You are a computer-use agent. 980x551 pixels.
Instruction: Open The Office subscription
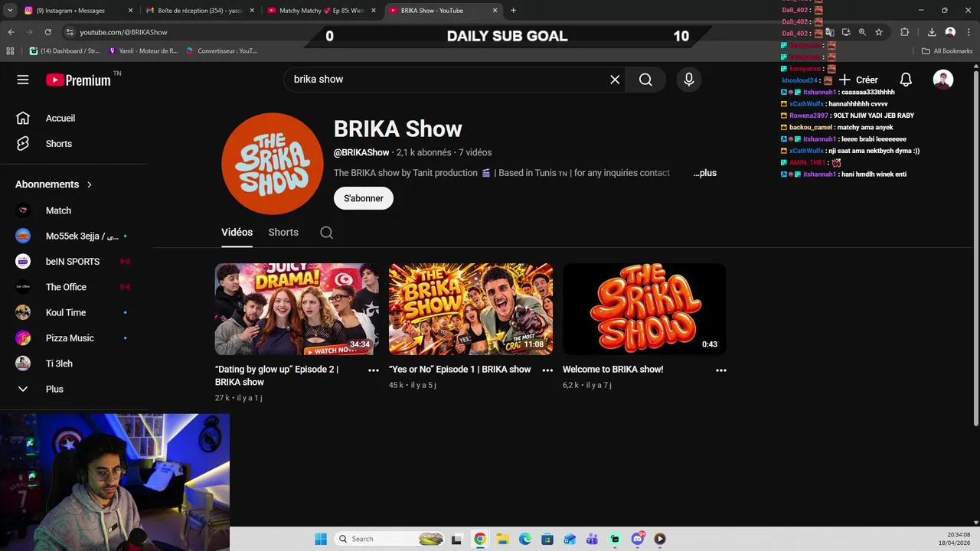74,287
